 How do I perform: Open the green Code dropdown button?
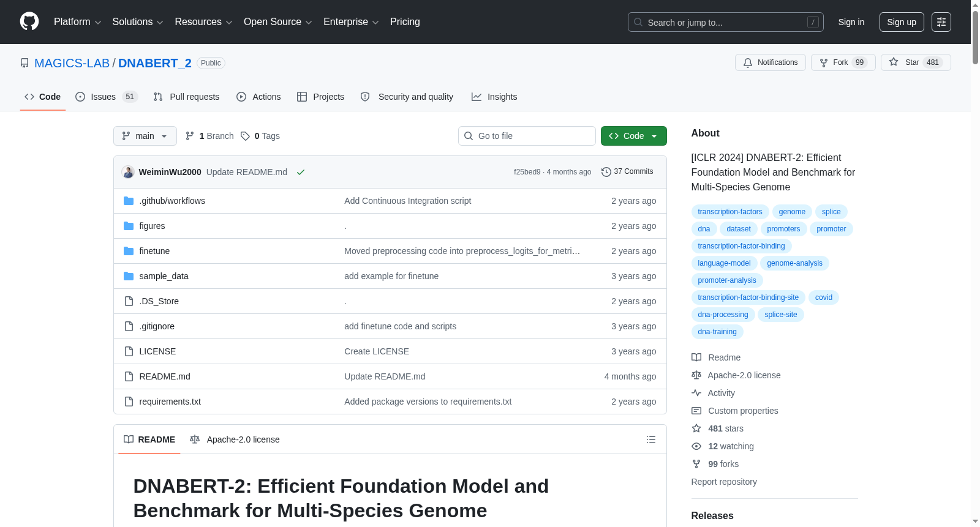click(633, 136)
